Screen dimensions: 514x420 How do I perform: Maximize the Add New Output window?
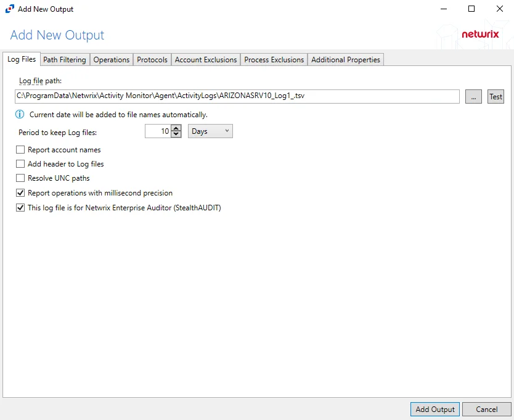[x=471, y=9]
